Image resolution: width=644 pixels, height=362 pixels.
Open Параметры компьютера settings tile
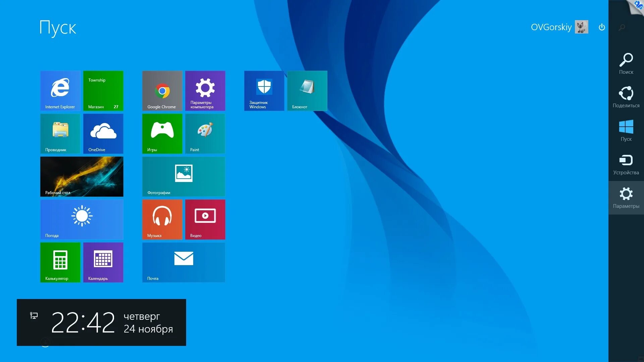pyautogui.click(x=205, y=91)
